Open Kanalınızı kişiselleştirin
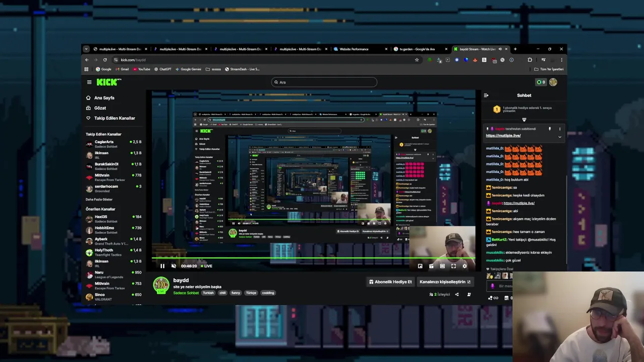Image resolution: width=644 pixels, height=362 pixels. point(445,282)
